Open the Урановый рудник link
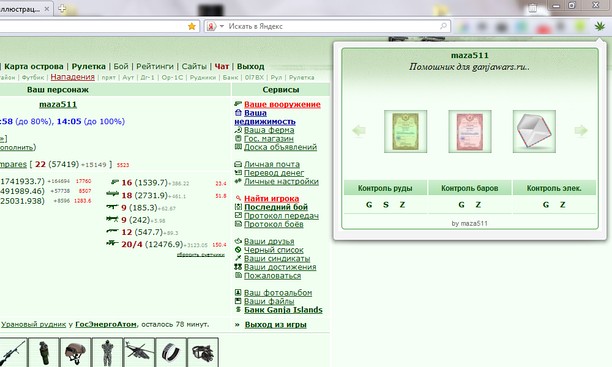 34,324
